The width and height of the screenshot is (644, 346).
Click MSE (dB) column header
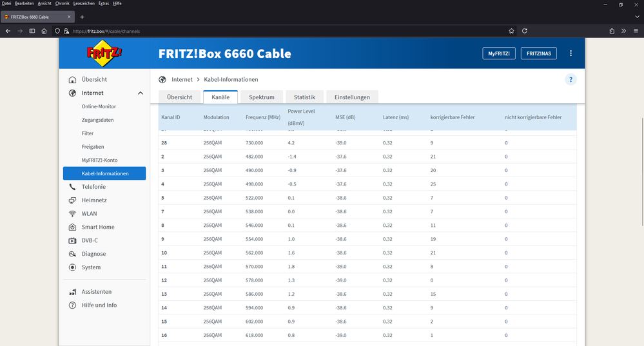346,117
